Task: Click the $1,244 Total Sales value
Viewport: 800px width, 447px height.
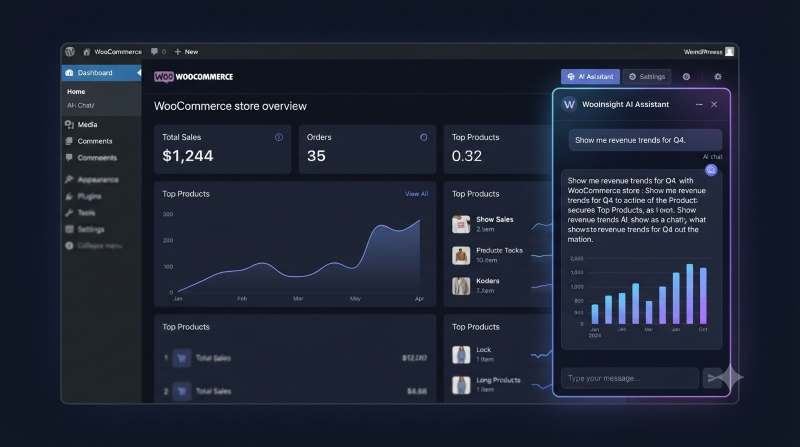Action: pyautogui.click(x=188, y=156)
